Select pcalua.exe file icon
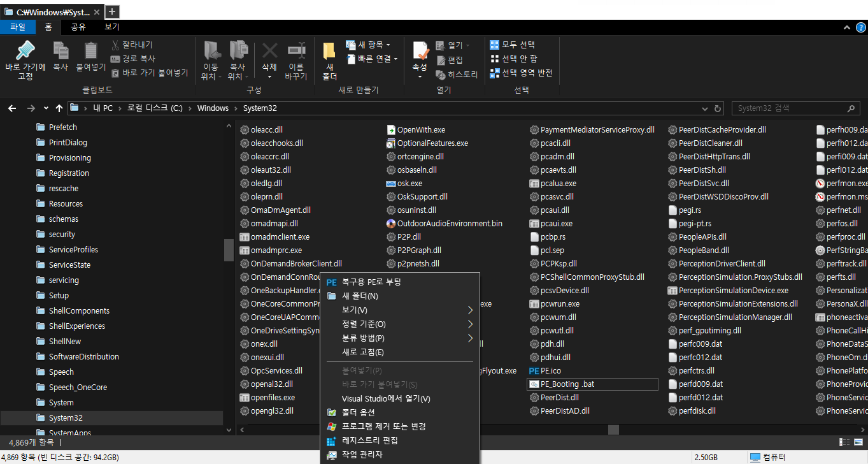The height and width of the screenshot is (464, 868). coord(534,183)
